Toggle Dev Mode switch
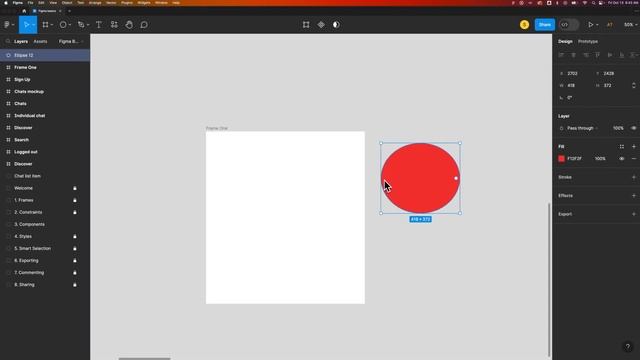640x360 pixels. pos(569,25)
